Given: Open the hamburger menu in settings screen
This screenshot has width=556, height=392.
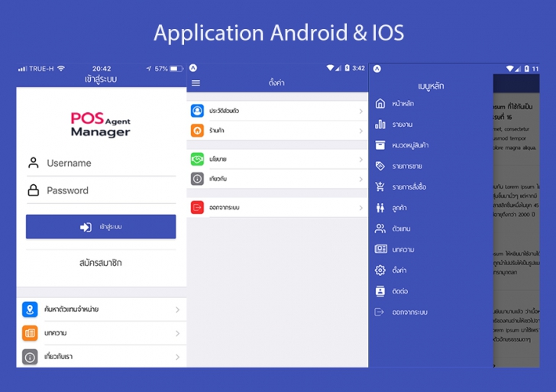Looking at the screenshot, I should coord(196,83).
